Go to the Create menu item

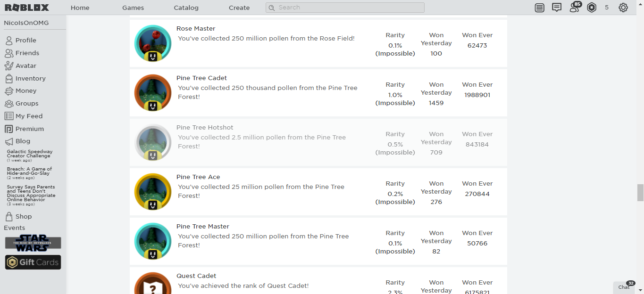click(x=239, y=8)
